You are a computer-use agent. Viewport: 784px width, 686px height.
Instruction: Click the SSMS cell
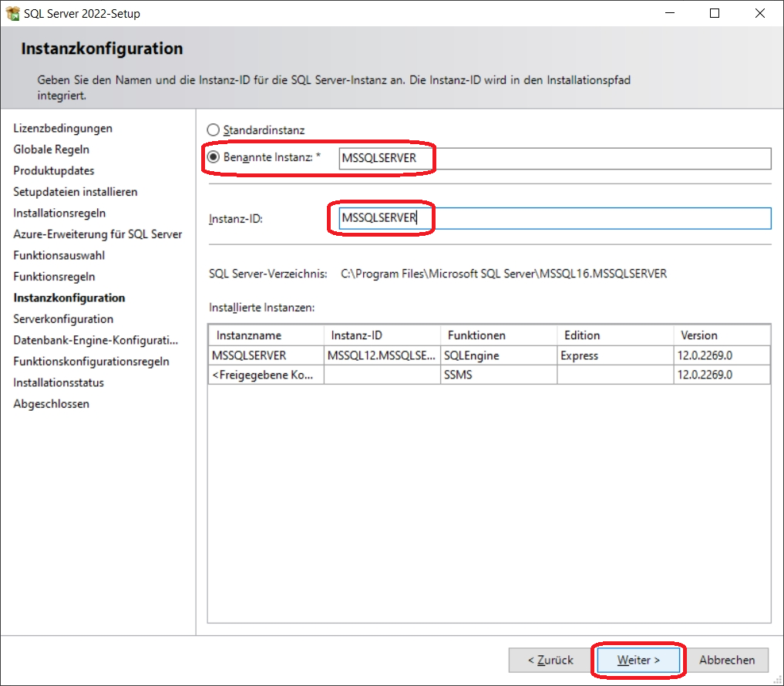(x=499, y=375)
